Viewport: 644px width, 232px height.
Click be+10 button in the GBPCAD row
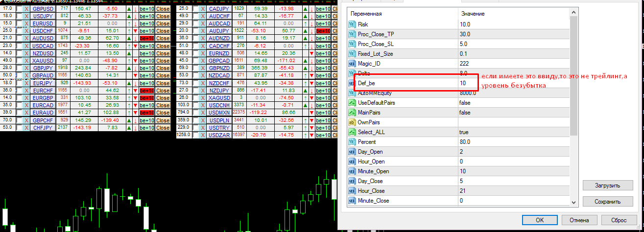323,60
